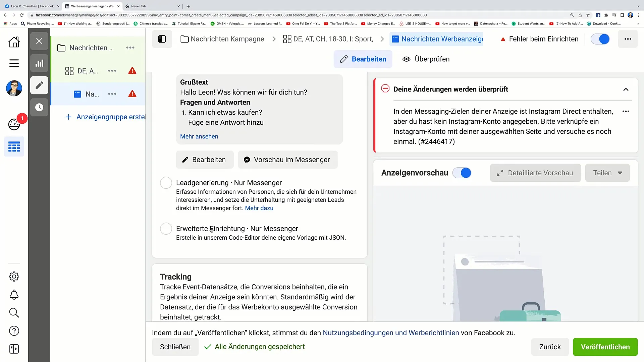This screenshot has width=644, height=362.
Task: Click warning triangle beside Na... ad
Action: tap(132, 94)
